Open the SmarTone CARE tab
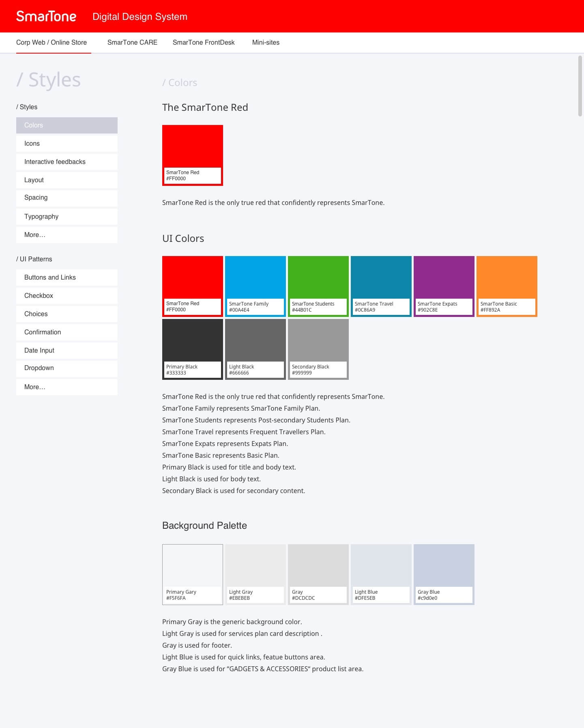The height and width of the screenshot is (728, 584). click(x=132, y=43)
